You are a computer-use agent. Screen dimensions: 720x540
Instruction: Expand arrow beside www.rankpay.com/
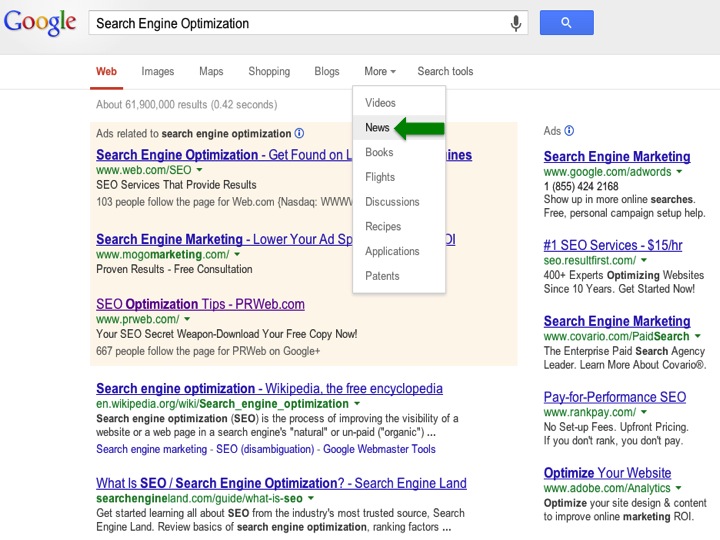644,412
